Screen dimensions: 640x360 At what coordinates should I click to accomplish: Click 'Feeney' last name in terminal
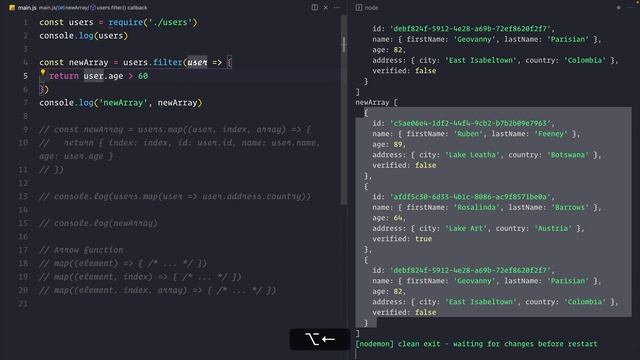point(551,134)
